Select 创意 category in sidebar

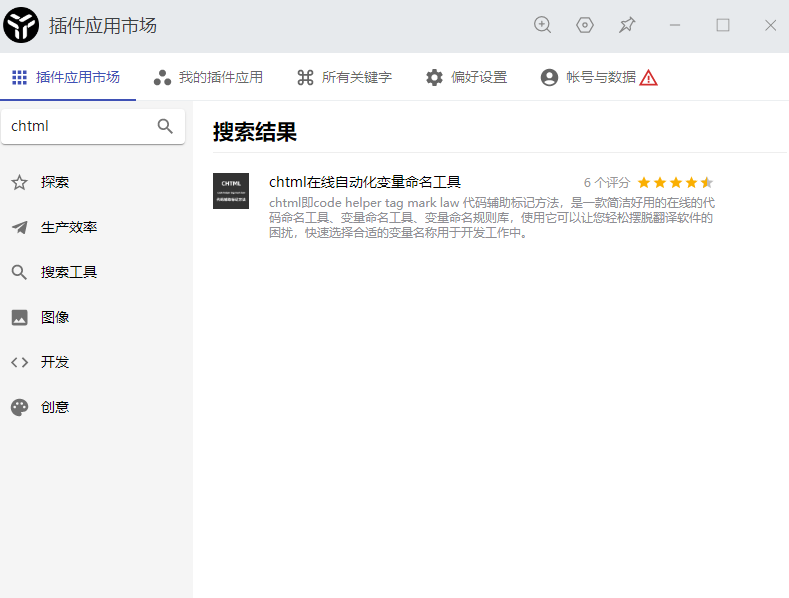96,407
